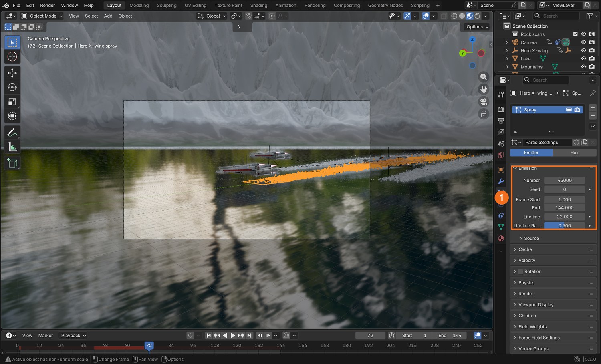Toggle Spray viewport display monitor icon
601x364 pixels.
coord(569,110)
